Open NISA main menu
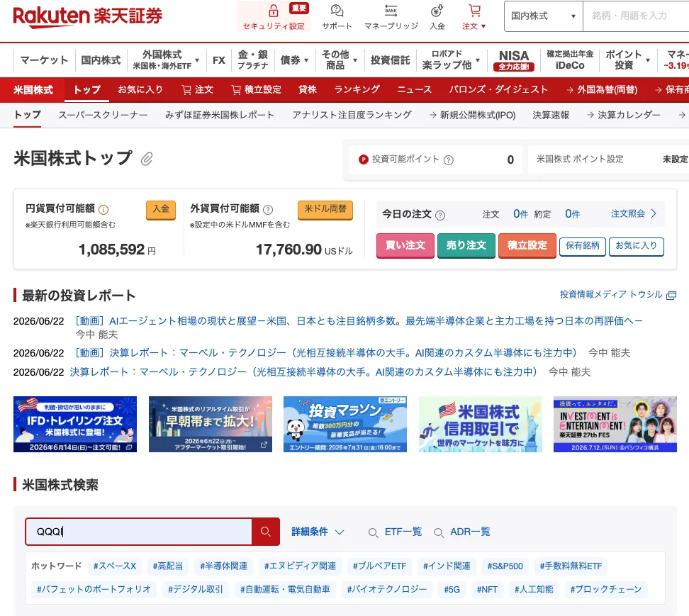Screen dimensions: 689x616 [514, 60]
